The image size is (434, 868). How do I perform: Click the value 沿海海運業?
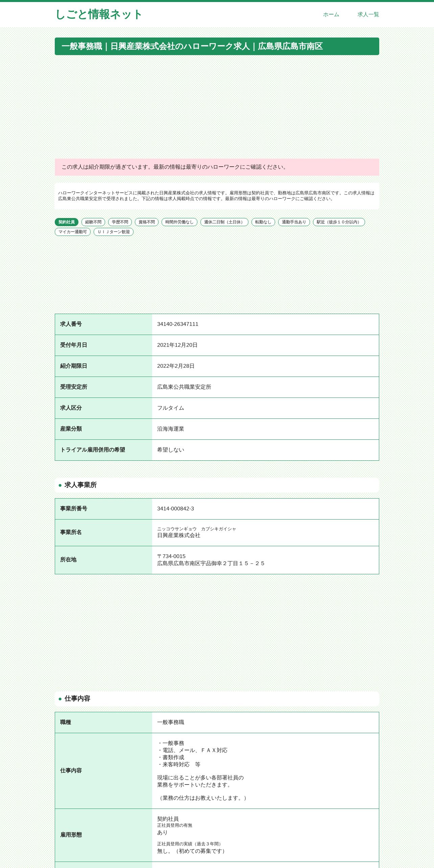click(171, 429)
